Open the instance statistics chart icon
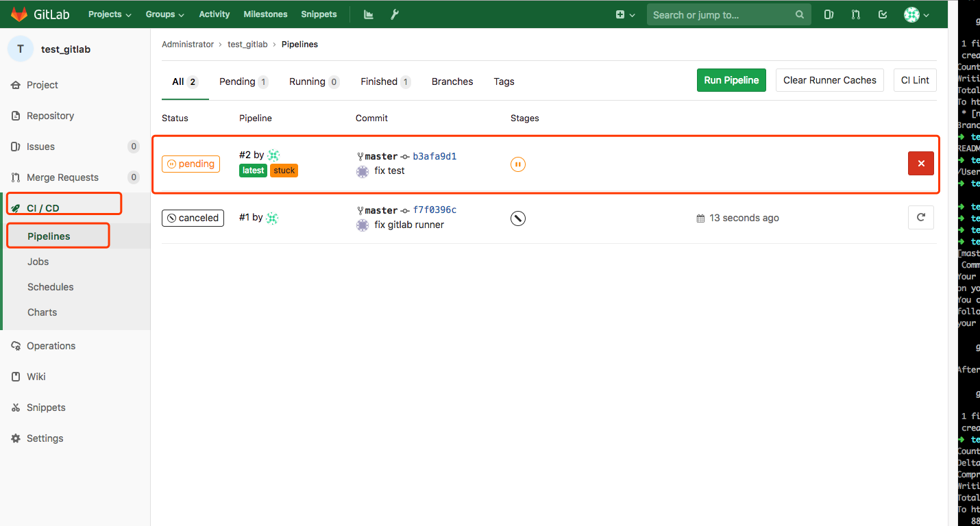The image size is (980, 526). click(369, 14)
